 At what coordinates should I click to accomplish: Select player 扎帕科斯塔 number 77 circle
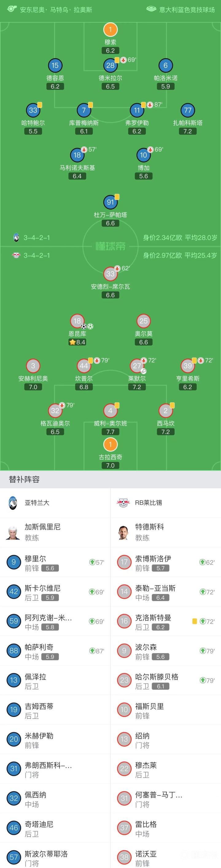(x=188, y=110)
